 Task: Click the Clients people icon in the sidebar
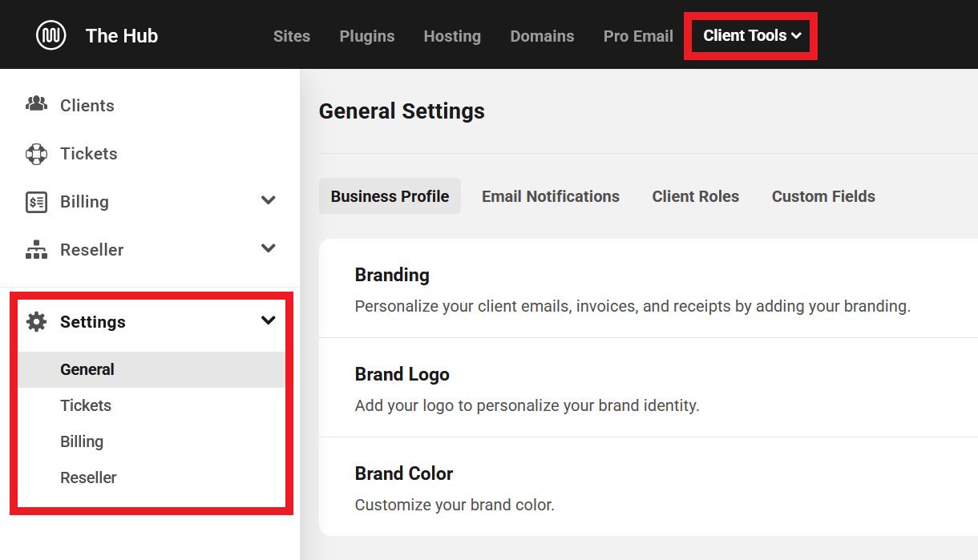36,104
